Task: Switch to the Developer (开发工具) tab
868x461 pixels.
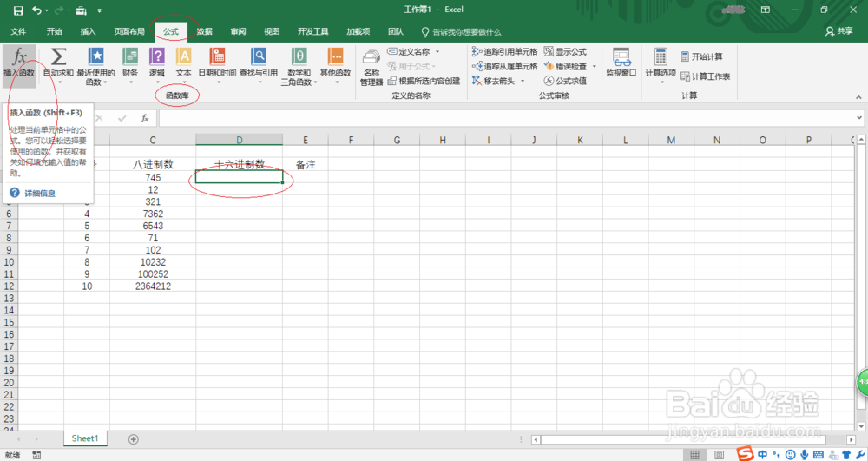Action: [312, 31]
